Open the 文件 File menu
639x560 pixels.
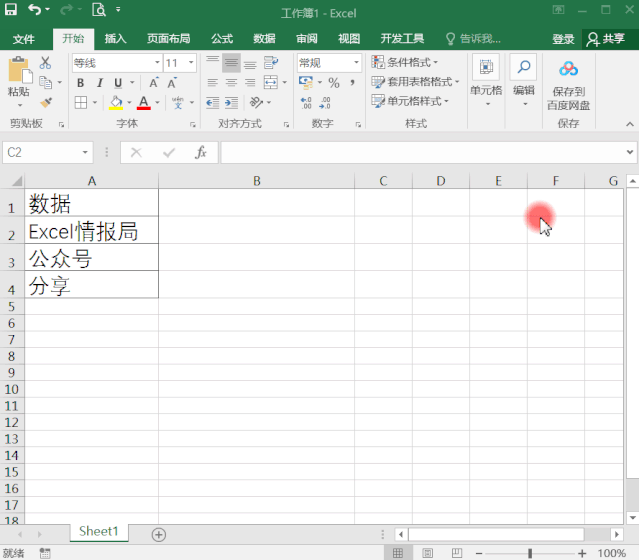[24, 39]
